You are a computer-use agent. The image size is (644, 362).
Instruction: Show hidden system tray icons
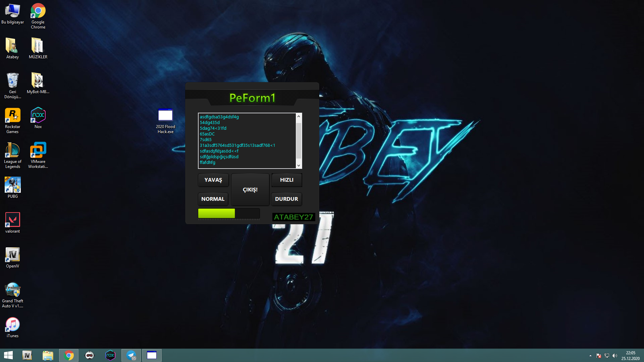click(590, 356)
